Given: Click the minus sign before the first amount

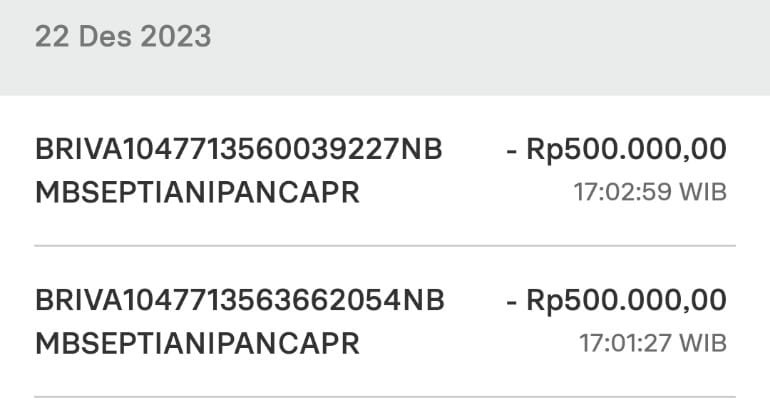Looking at the screenshot, I should pyautogui.click(x=512, y=151).
